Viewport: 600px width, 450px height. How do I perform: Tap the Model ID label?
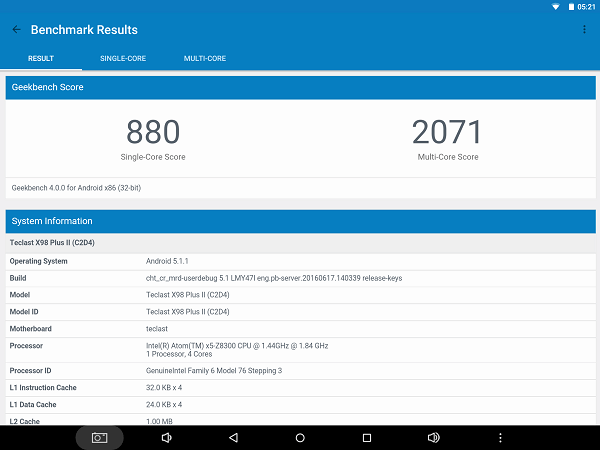point(24,312)
